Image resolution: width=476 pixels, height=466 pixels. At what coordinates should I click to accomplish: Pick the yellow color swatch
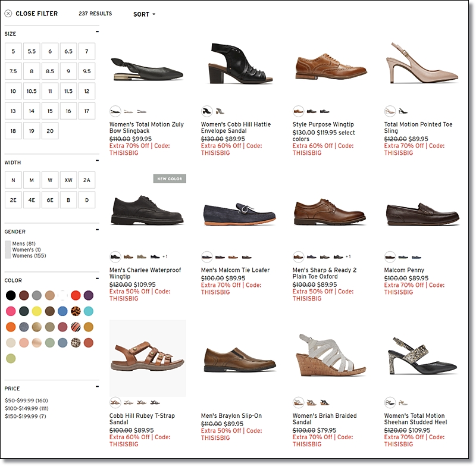(x=37, y=311)
